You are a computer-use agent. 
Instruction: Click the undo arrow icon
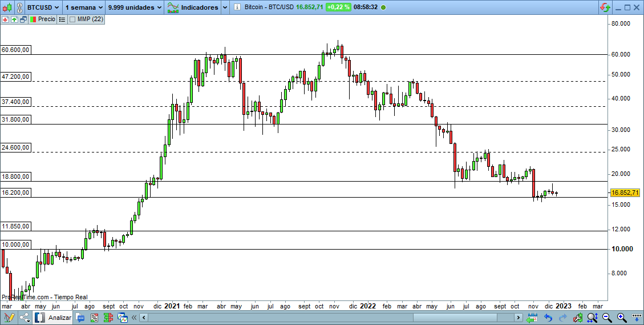tap(548, 317)
